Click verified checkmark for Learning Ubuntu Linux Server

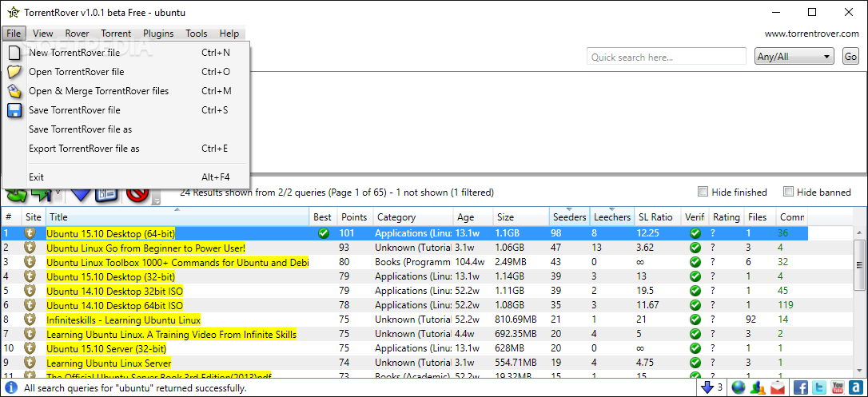(x=695, y=363)
